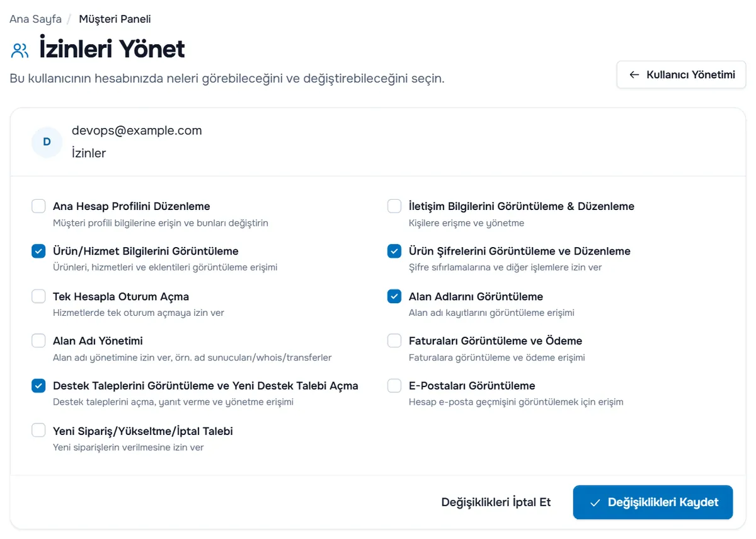The image size is (756, 539).
Task: Check Yeni Sipariş/Yükseltme/İptal Talebi box
Action: click(x=38, y=431)
